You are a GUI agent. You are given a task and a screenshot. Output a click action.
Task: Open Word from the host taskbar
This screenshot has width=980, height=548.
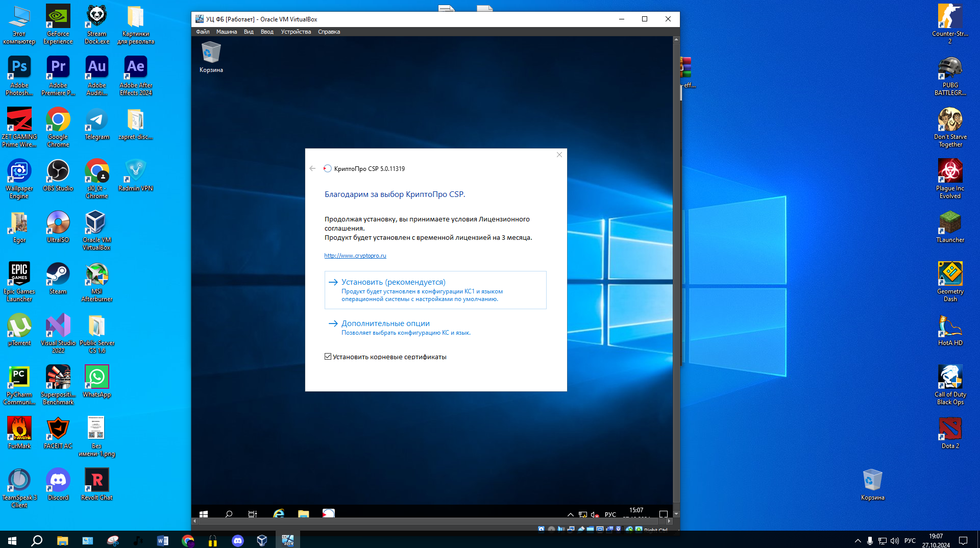click(163, 540)
